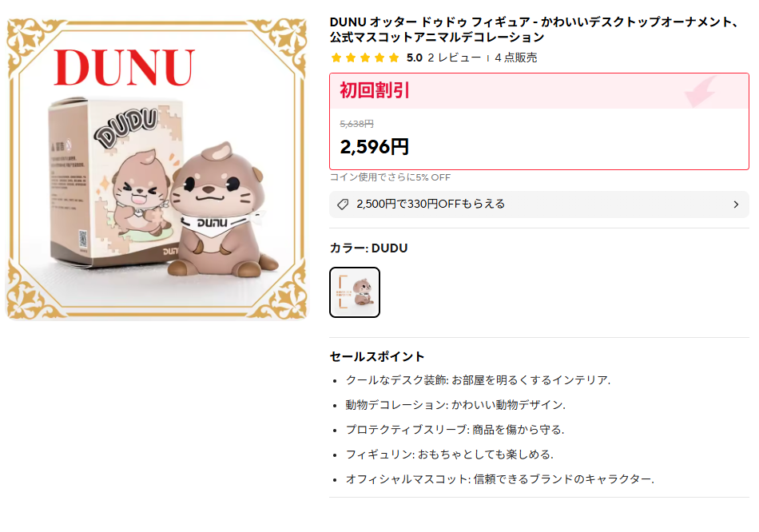Click the コイン使用でさらに5% OFF text
This screenshot has width=759, height=532.
pyautogui.click(x=390, y=177)
